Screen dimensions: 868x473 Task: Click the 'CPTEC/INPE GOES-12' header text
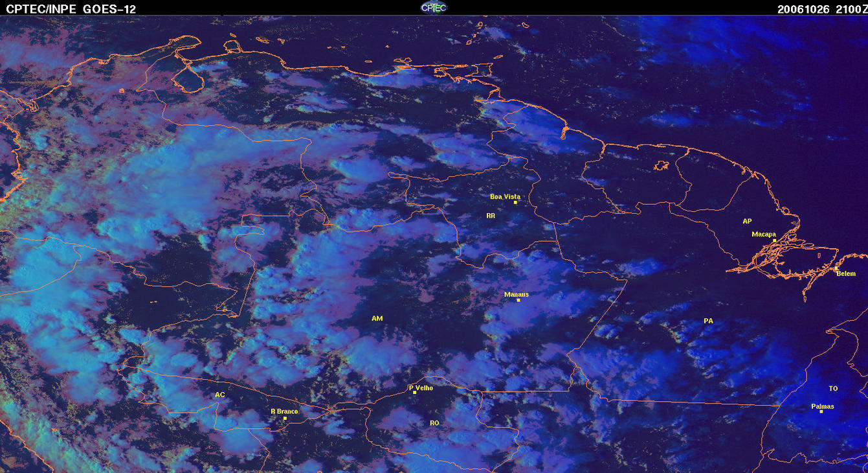click(x=71, y=8)
